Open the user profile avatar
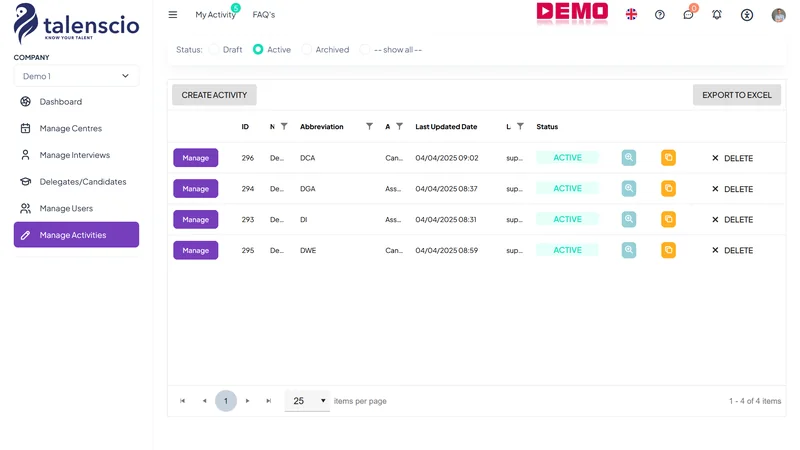Image resolution: width=800 pixels, height=450 pixels. (x=779, y=15)
